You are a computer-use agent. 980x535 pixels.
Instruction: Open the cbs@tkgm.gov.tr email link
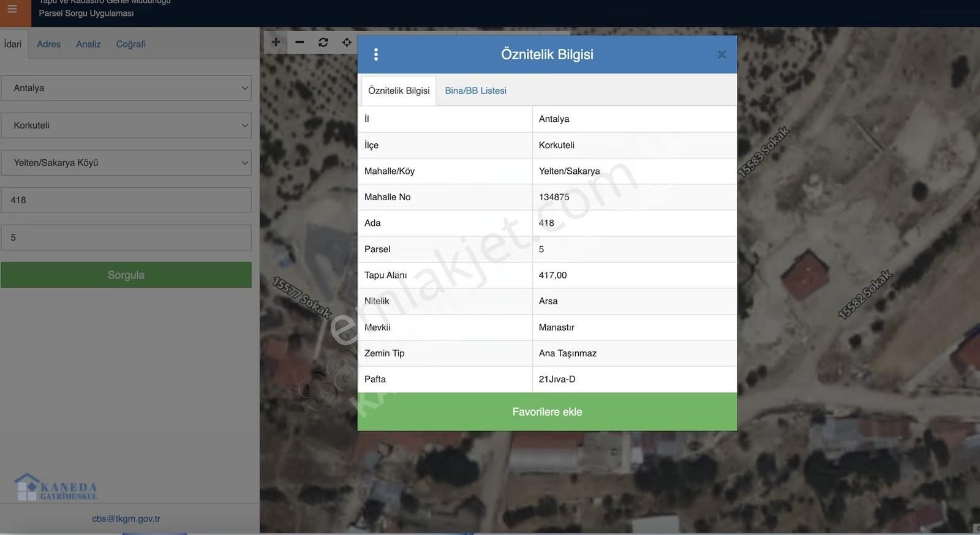(126, 518)
